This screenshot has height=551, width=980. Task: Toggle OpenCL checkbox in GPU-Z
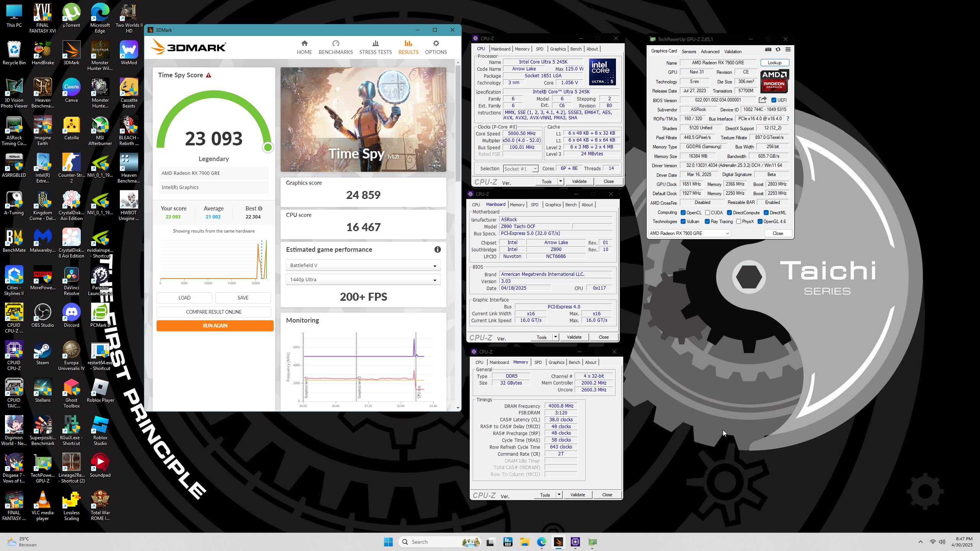pyautogui.click(x=683, y=213)
